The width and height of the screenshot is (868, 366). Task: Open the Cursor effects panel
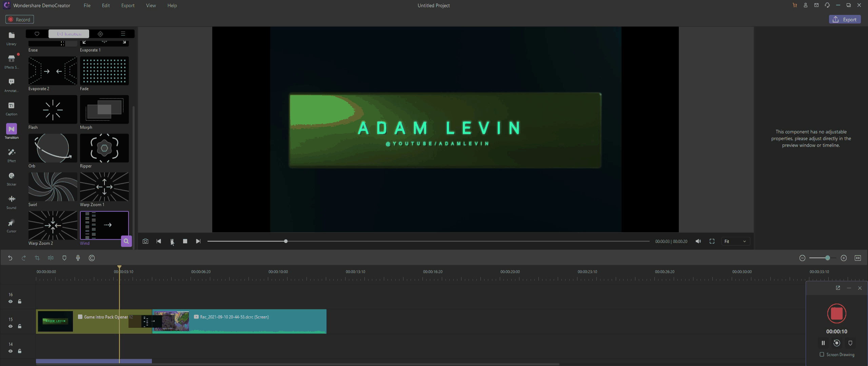pos(11,225)
